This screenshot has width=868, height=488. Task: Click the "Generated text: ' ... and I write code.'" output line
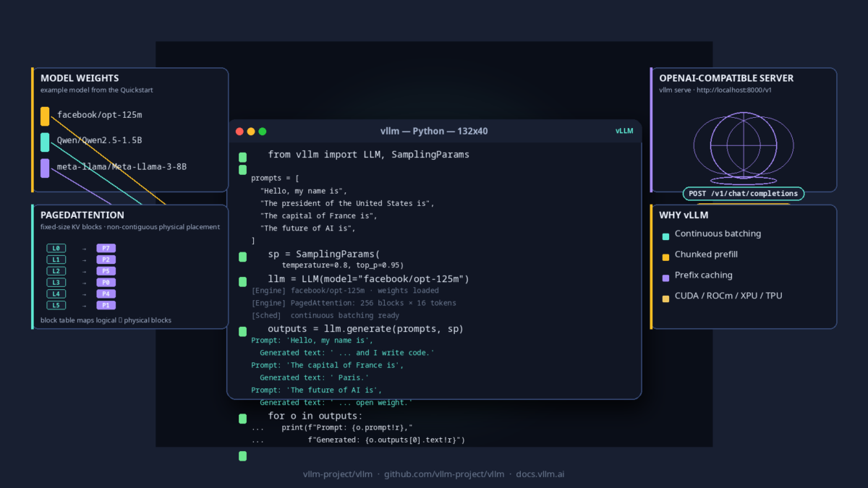[x=347, y=353]
